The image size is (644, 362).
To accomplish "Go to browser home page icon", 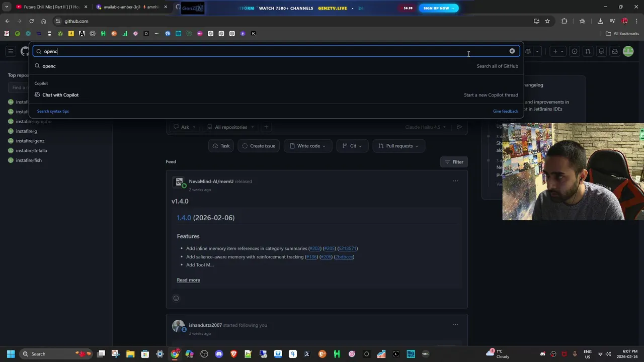I will [43, 21].
